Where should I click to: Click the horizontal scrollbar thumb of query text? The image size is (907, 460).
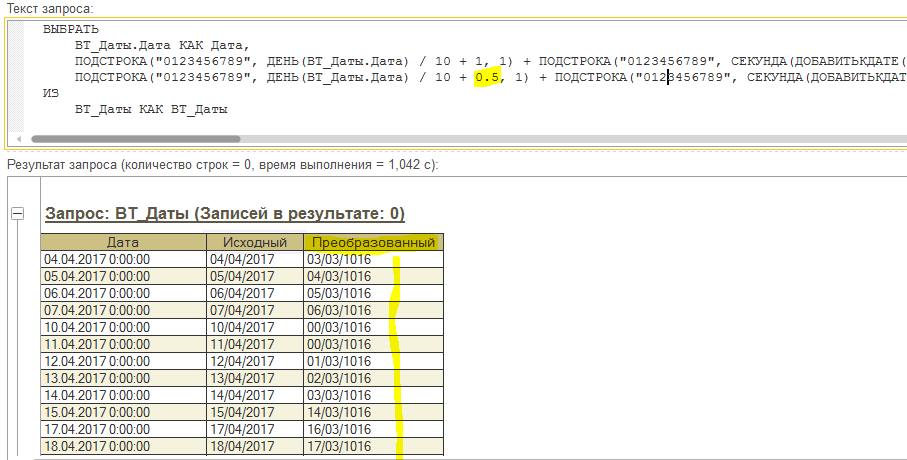pos(135,139)
